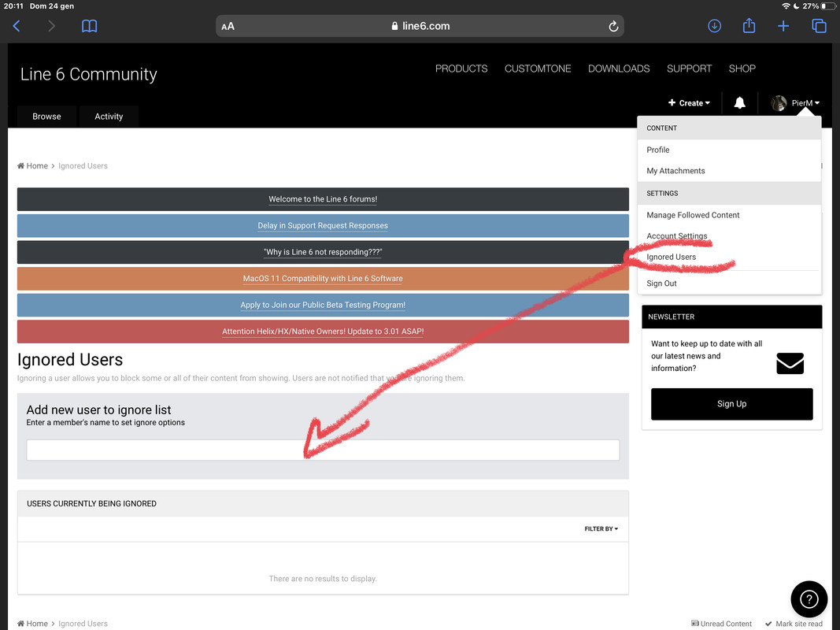
Task: Click the PierM avatar picture
Action: tap(779, 103)
